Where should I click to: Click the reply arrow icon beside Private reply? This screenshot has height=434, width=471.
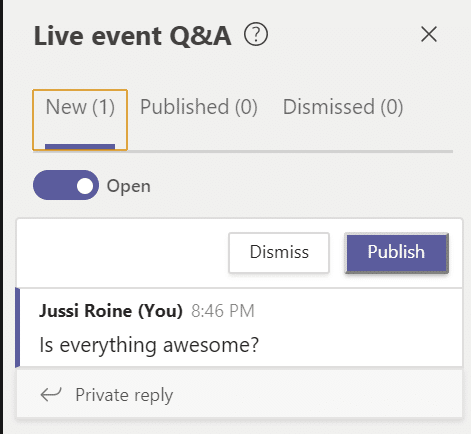pyautogui.click(x=51, y=395)
